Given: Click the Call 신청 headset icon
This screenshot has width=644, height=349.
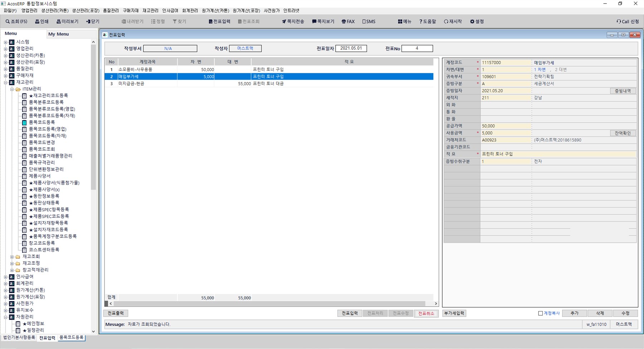Looking at the screenshot, I should (x=628, y=21).
